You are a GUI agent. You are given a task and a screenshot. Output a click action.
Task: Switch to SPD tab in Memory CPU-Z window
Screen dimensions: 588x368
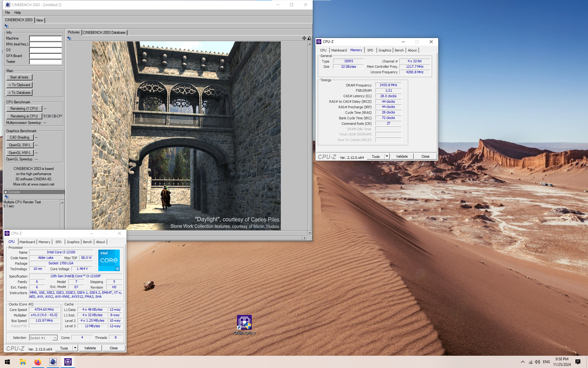coord(370,50)
